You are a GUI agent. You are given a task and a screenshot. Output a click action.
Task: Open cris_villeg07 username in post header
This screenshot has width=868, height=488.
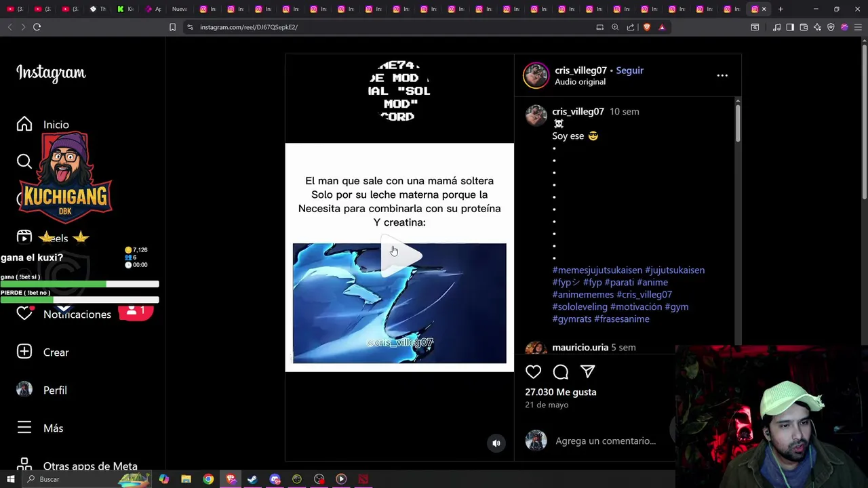(580, 70)
